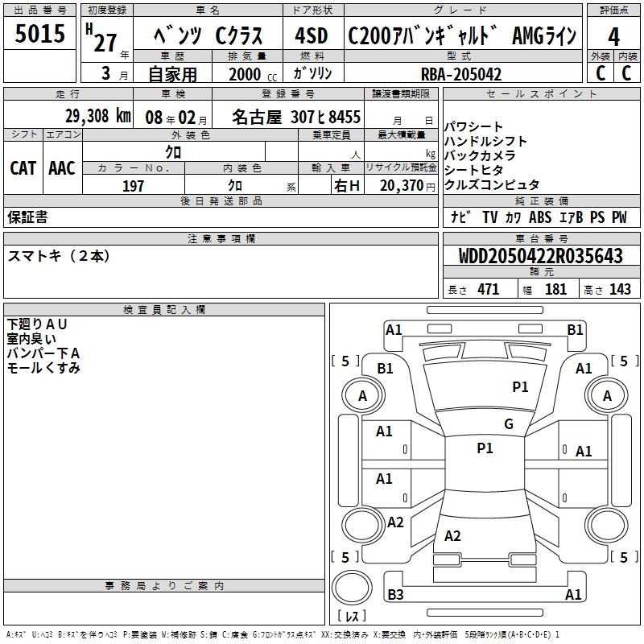Click inspection expiry 08年02月
Viewport: 644px width, 644px height.
tap(176, 118)
